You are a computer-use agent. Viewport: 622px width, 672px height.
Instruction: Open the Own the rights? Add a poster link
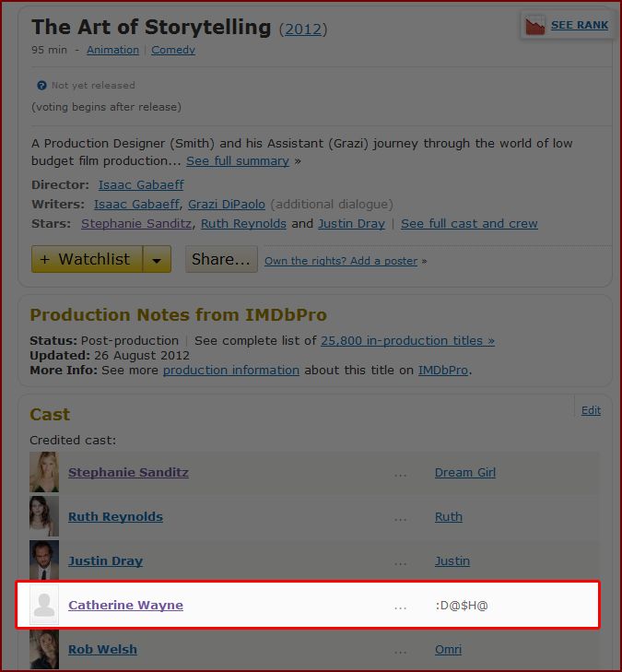341,261
